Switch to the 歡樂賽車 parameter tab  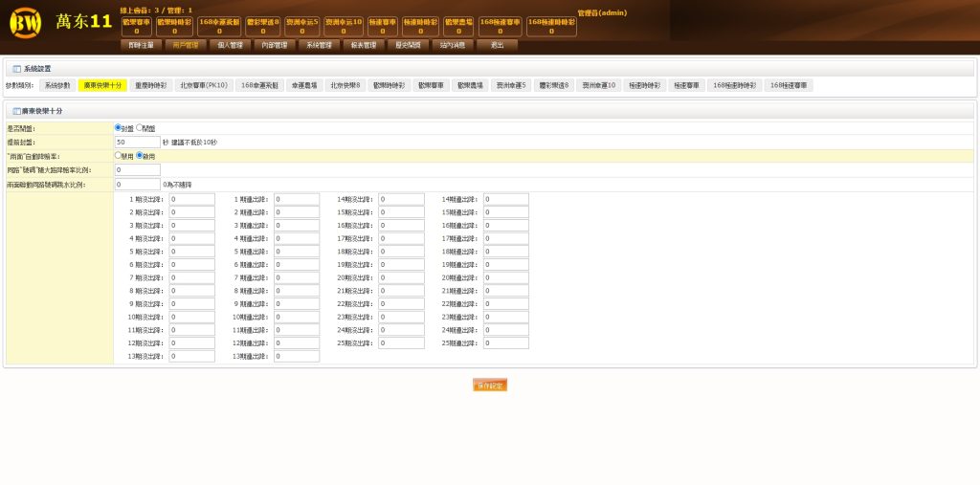coord(431,86)
